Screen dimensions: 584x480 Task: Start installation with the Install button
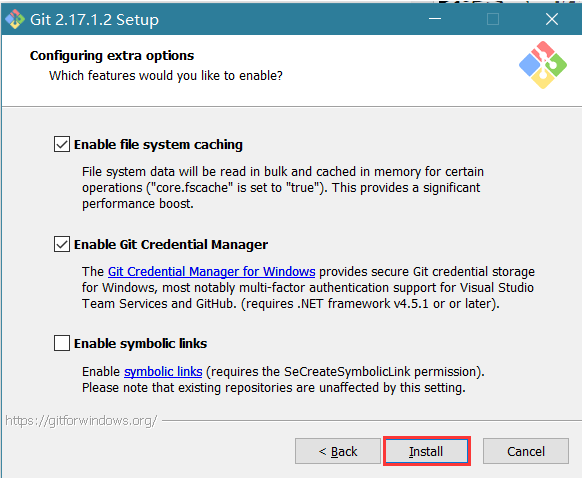pos(426,451)
